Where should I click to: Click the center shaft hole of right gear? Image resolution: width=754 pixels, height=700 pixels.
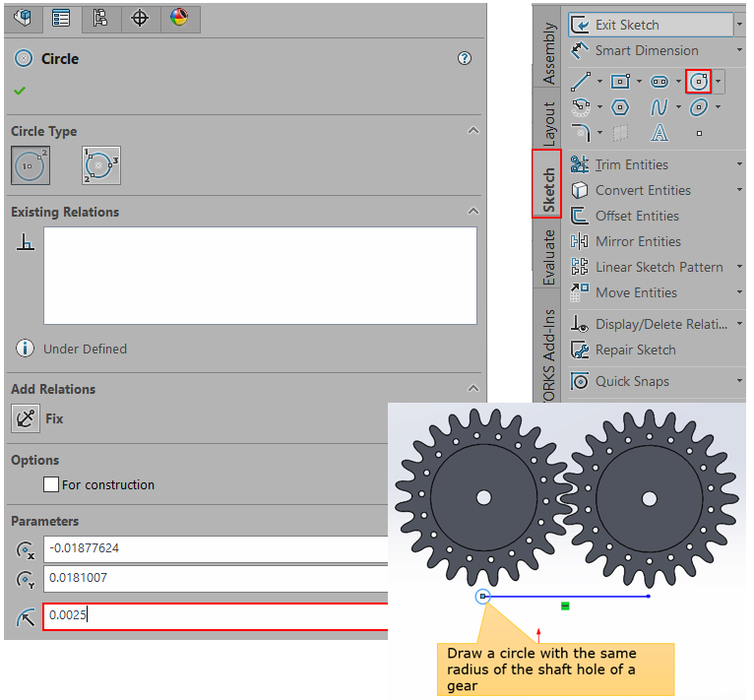point(650,498)
